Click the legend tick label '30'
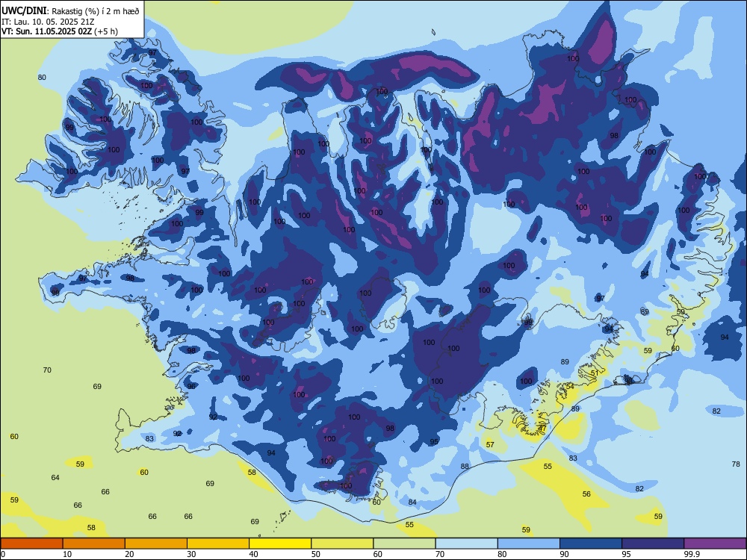 (x=191, y=554)
